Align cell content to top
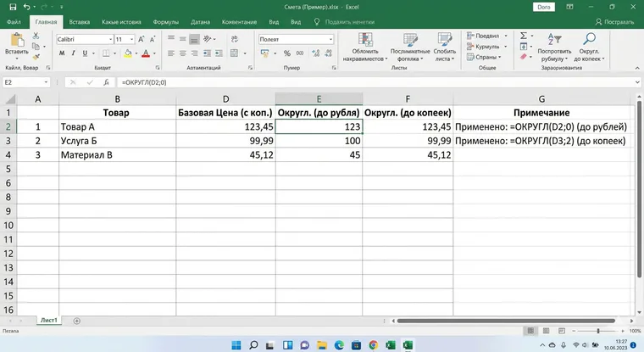Screen dimensions: 644x352 coord(171,39)
